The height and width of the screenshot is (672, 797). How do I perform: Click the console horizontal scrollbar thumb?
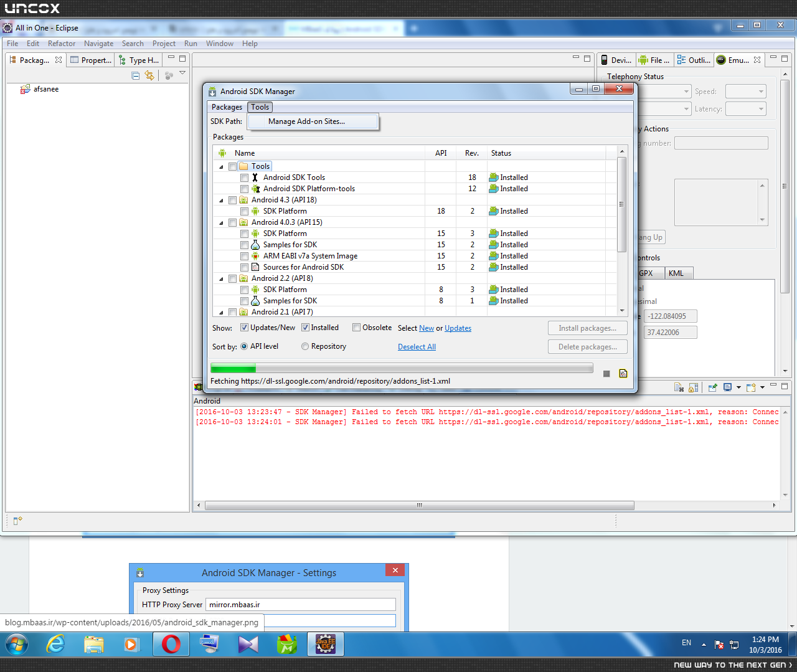[x=420, y=506]
